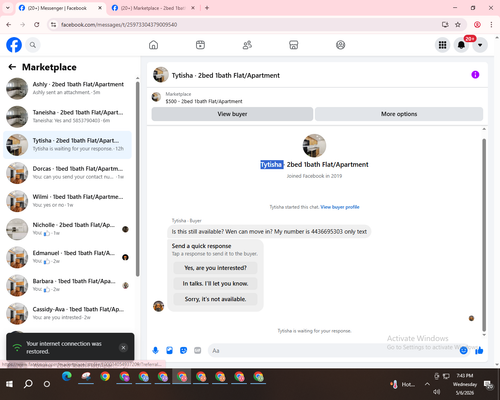Expand the account dropdown arrow
Viewport: 500px width, 400px height.
(x=480, y=45)
